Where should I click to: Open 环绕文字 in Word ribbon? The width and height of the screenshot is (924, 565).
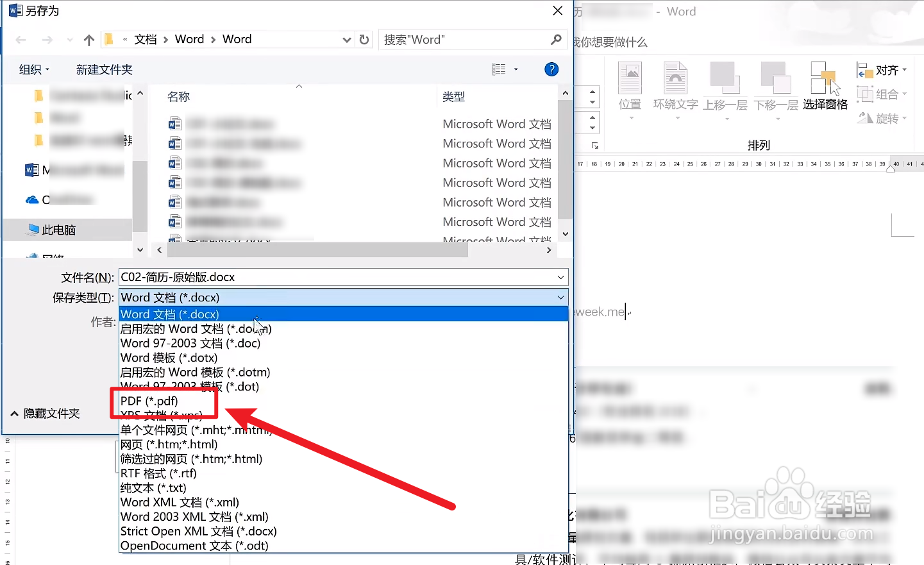click(675, 91)
